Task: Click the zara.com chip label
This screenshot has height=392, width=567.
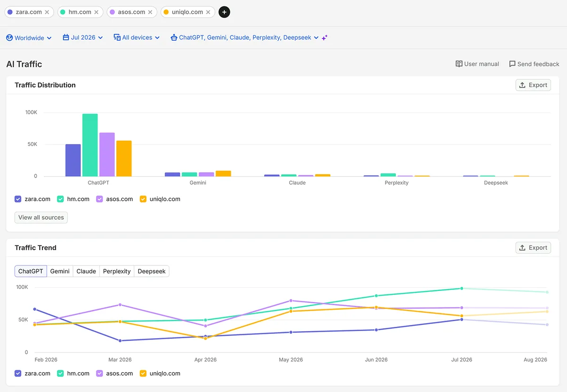Action: 29,12
